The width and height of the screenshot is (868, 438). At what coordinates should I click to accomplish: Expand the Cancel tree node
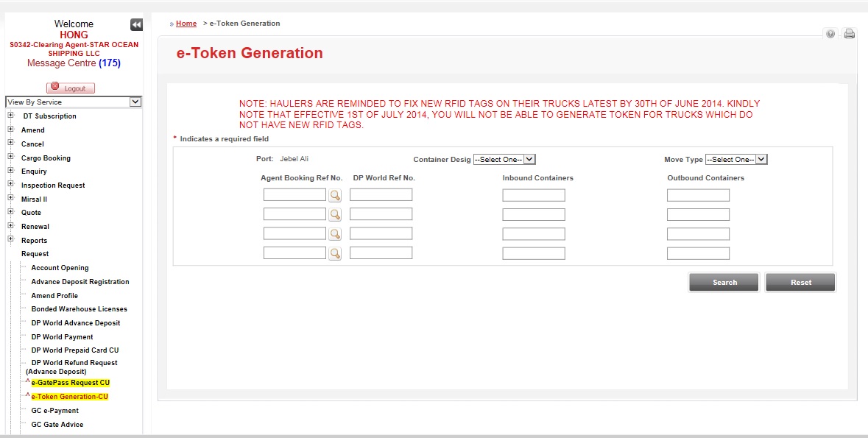point(10,144)
